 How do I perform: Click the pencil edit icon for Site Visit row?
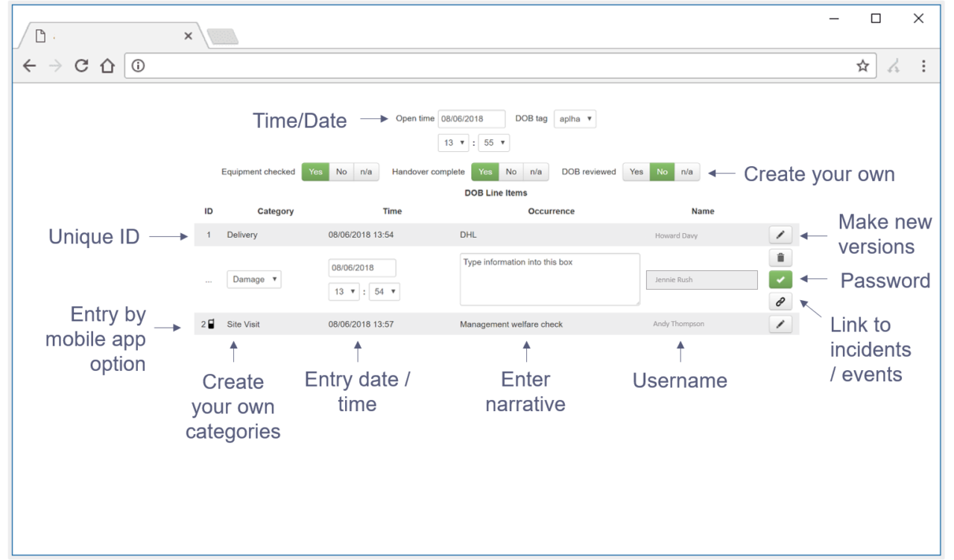[x=780, y=325]
